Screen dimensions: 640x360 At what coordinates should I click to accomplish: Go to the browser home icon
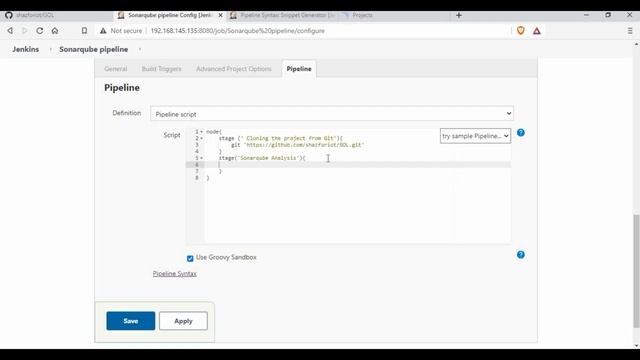(x=55, y=31)
